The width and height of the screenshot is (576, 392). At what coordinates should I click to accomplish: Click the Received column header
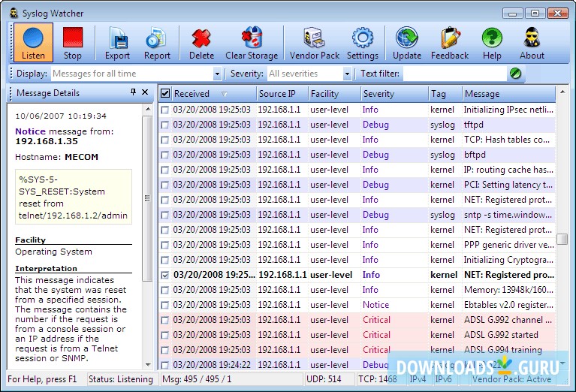tap(214, 94)
